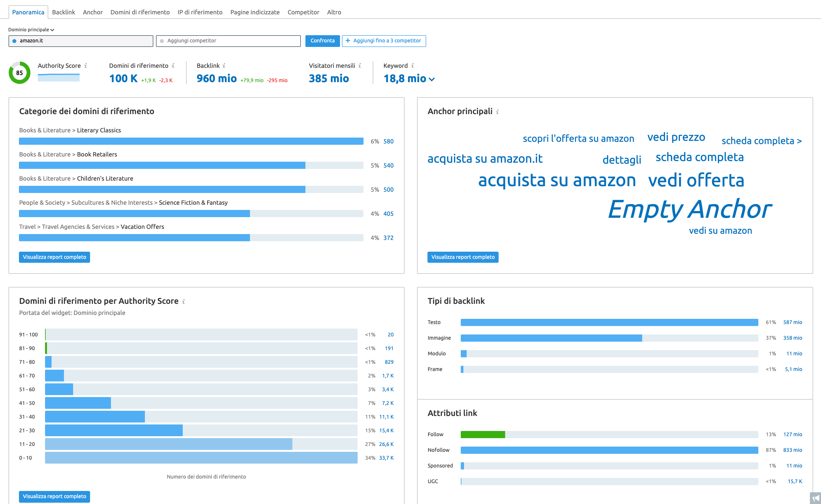821x504 pixels.
Task: Click the 'acquista su amazon.it' anchor term
Action: tap(485, 159)
